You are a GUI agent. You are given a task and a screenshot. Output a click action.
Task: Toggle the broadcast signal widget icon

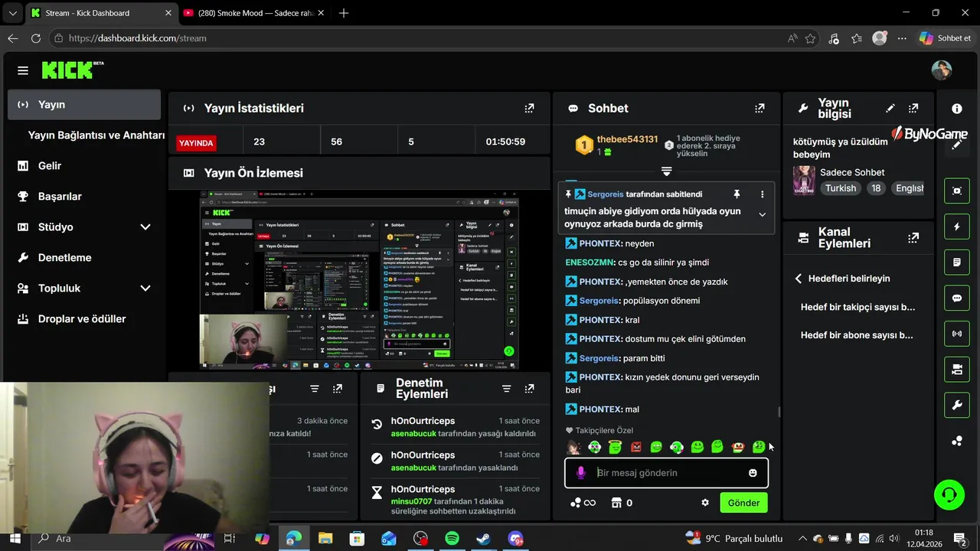957,334
